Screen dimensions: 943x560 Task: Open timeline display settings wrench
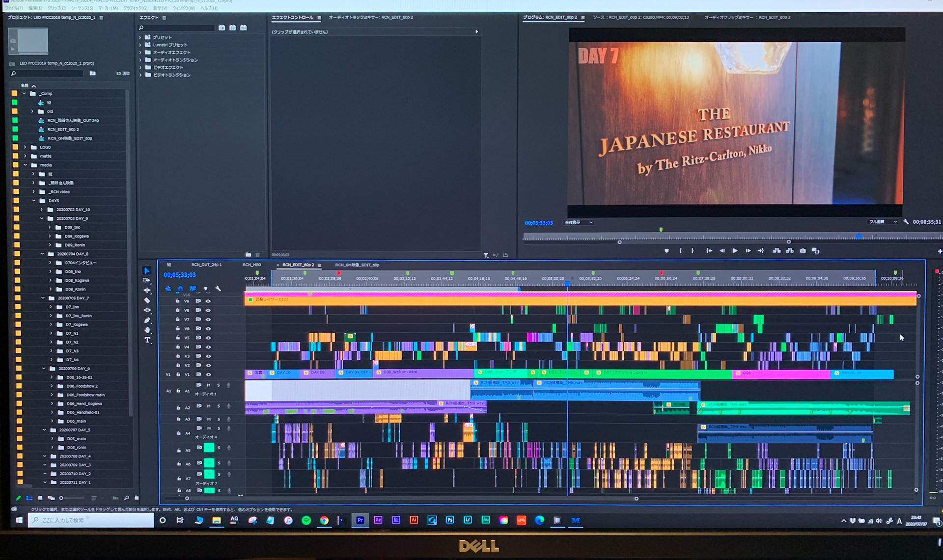tap(218, 289)
